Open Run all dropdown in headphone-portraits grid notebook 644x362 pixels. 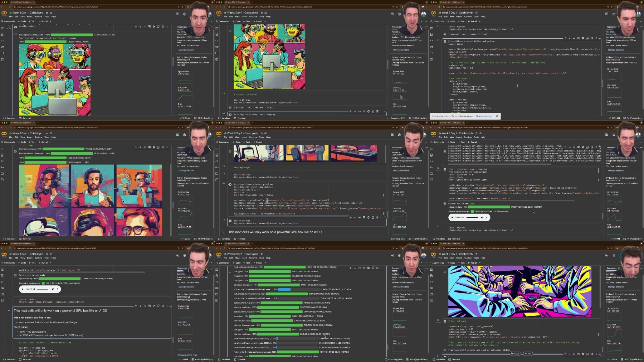[x=50, y=142]
